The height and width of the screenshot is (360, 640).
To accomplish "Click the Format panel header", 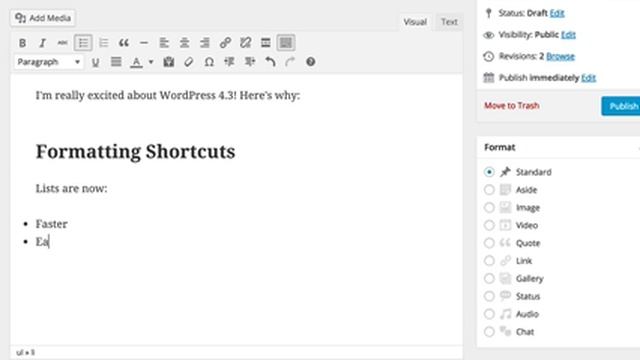I will [x=558, y=147].
